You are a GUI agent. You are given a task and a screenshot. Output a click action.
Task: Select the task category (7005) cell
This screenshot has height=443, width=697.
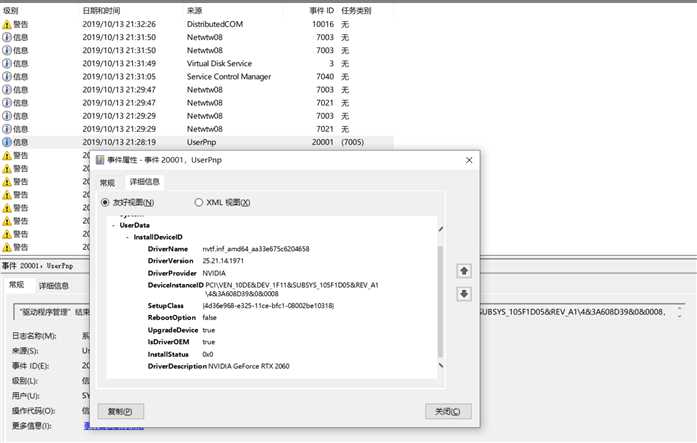point(353,142)
